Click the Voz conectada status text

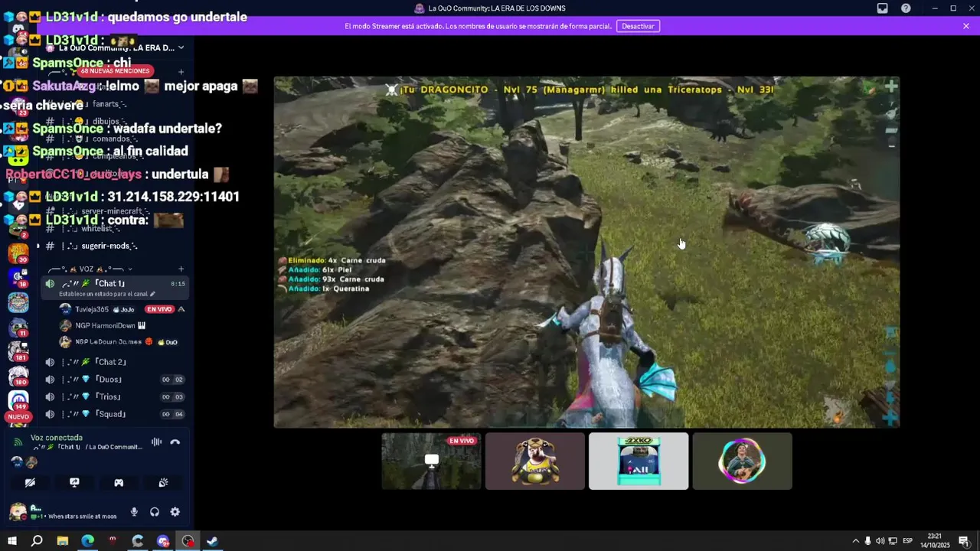pyautogui.click(x=57, y=438)
